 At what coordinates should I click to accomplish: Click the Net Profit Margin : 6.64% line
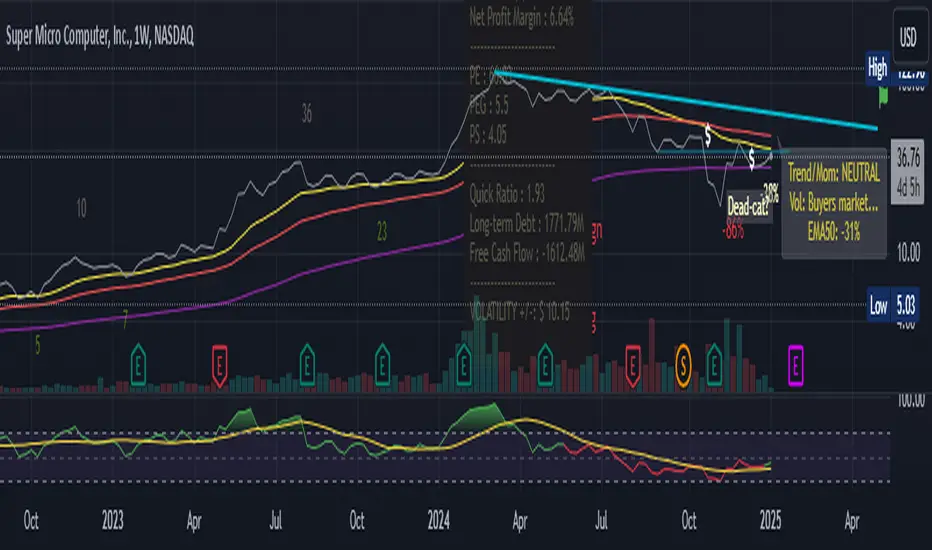point(521,17)
